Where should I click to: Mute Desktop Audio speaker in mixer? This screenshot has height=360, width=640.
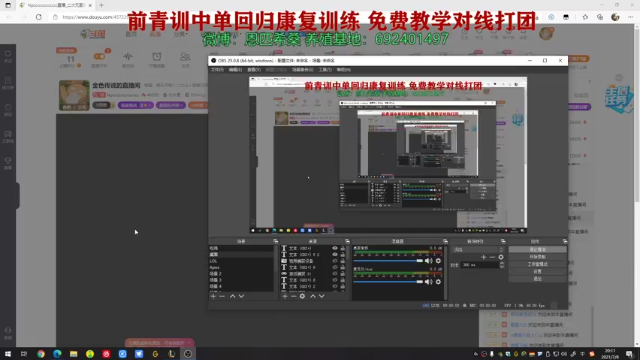click(429, 261)
